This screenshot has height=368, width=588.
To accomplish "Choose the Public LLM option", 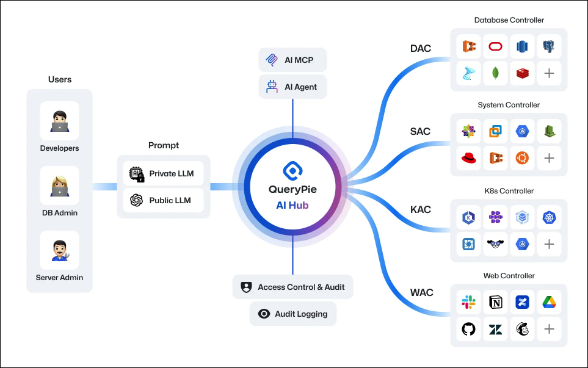I will click(x=163, y=200).
